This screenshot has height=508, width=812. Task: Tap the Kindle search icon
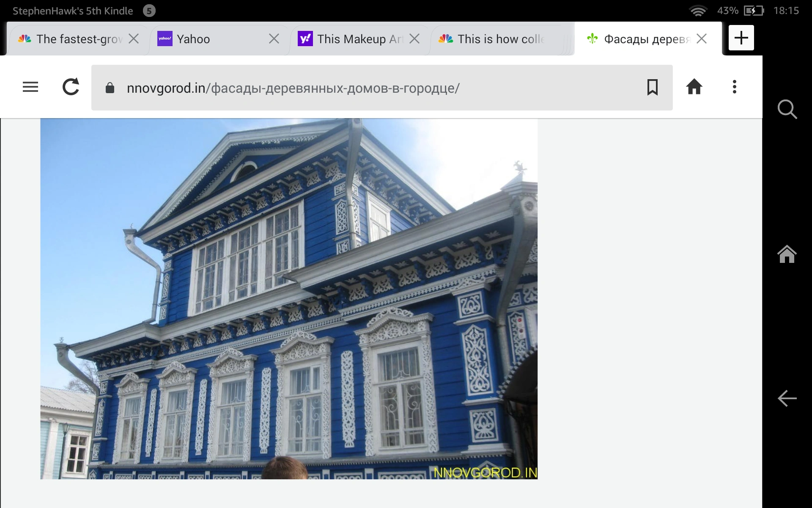787,109
